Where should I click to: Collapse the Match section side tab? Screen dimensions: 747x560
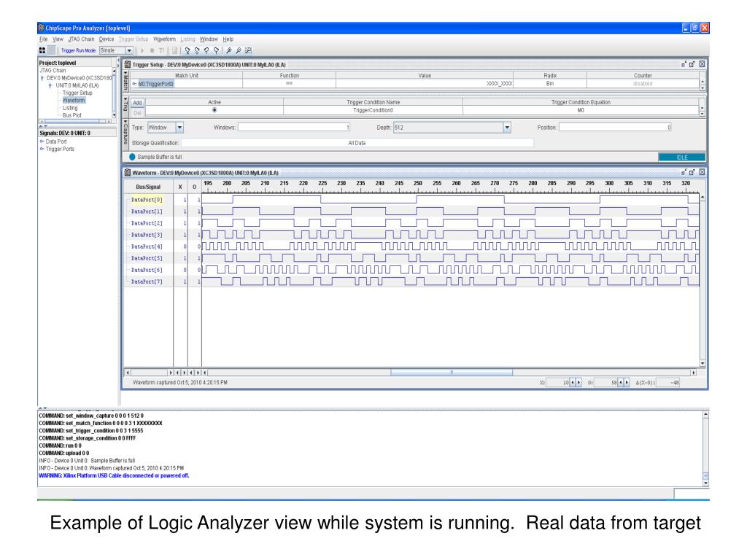125,81
